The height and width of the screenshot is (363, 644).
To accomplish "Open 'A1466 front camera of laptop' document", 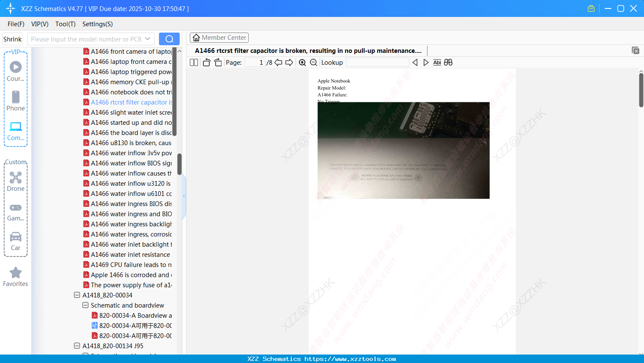I will pyautogui.click(x=128, y=51).
